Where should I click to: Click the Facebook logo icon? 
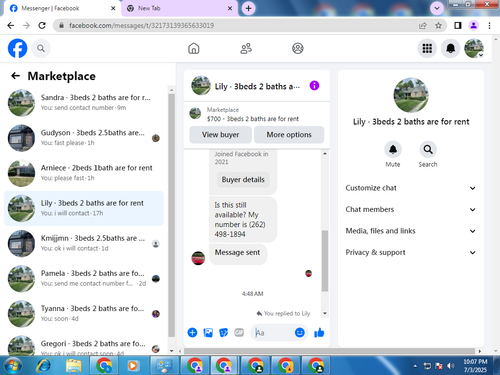[x=18, y=49]
